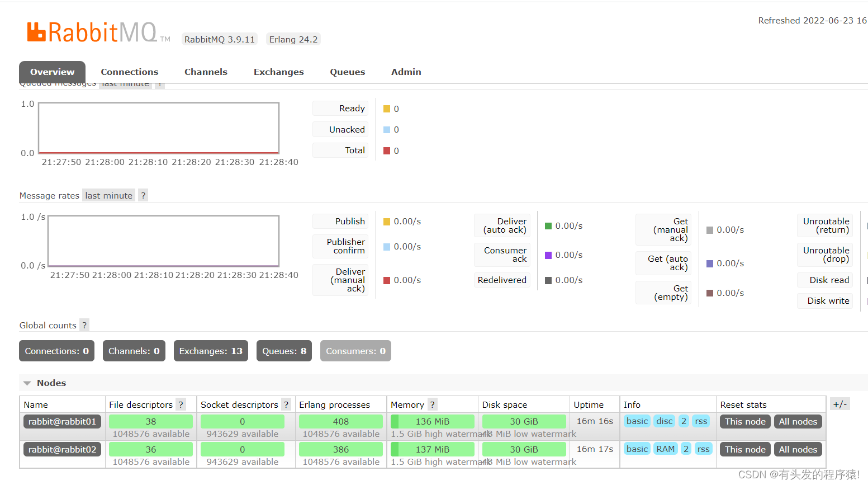This screenshot has width=868, height=485.
Task: Click the green Deliver auto ack swatch
Action: point(548,226)
